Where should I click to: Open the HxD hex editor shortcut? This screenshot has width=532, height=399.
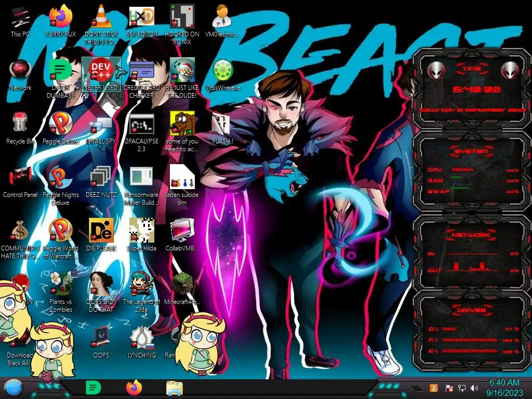[141, 21]
